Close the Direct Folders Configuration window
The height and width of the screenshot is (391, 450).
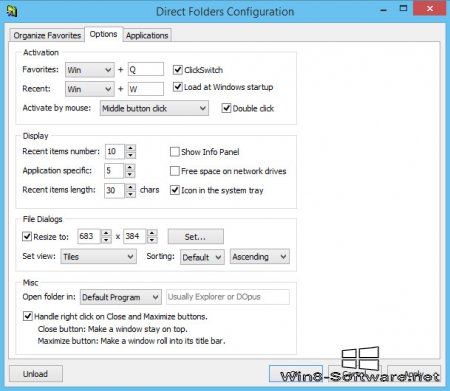430,8
